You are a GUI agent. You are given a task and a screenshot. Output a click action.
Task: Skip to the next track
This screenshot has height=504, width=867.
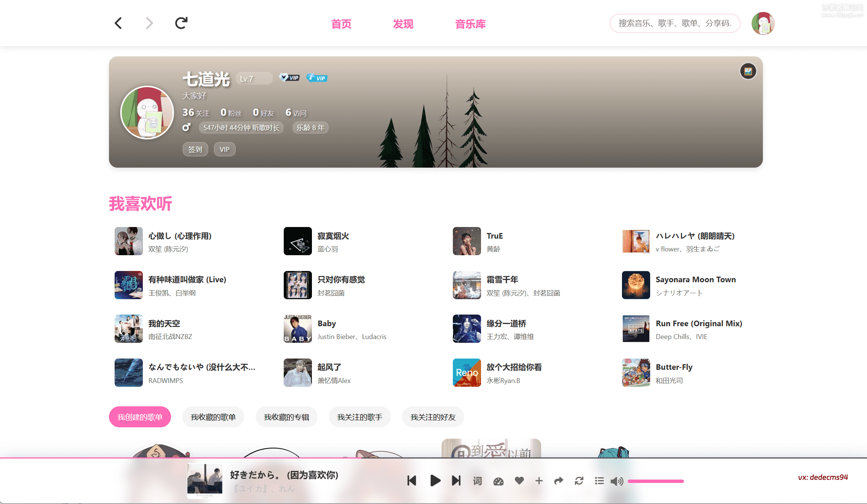[x=456, y=481]
